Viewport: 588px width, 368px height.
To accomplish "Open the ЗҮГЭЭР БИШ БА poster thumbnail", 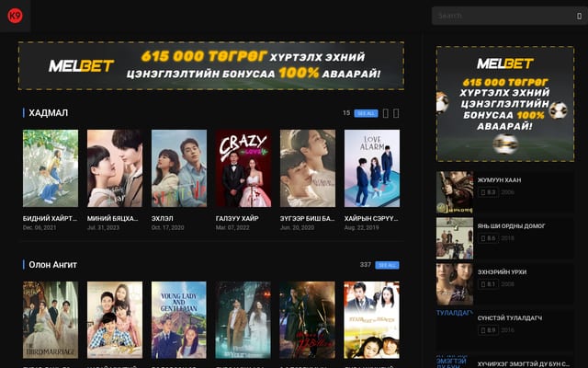I will tap(308, 168).
